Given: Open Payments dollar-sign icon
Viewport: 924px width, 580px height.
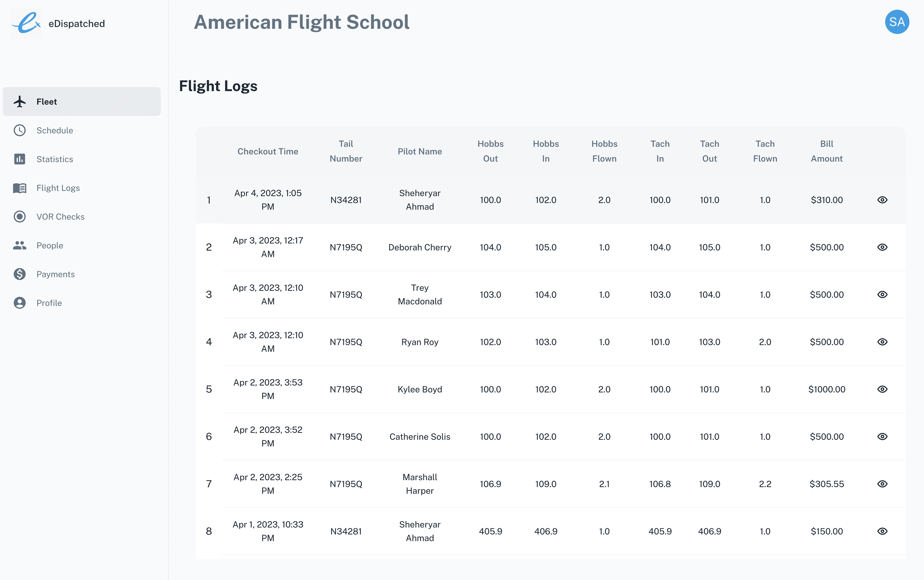Looking at the screenshot, I should click(x=19, y=274).
